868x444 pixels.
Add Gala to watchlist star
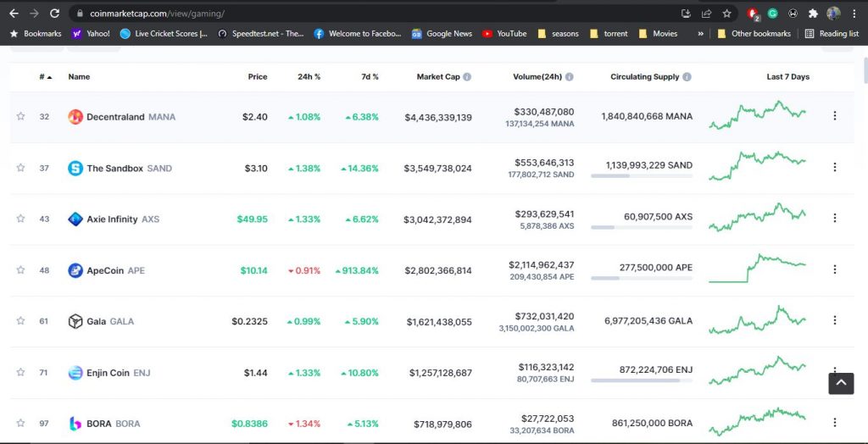tap(20, 320)
